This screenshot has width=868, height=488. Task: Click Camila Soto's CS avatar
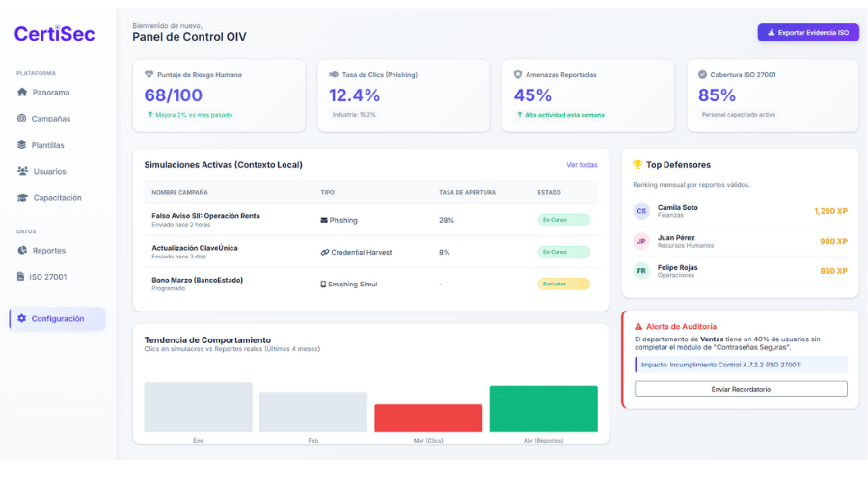tap(641, 211)
